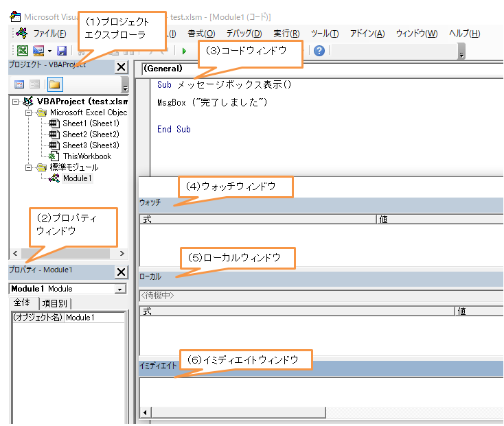Click the Sub メッセージボックス表示() code line
This screenshot has height=426, width=504.
[224, 85]
